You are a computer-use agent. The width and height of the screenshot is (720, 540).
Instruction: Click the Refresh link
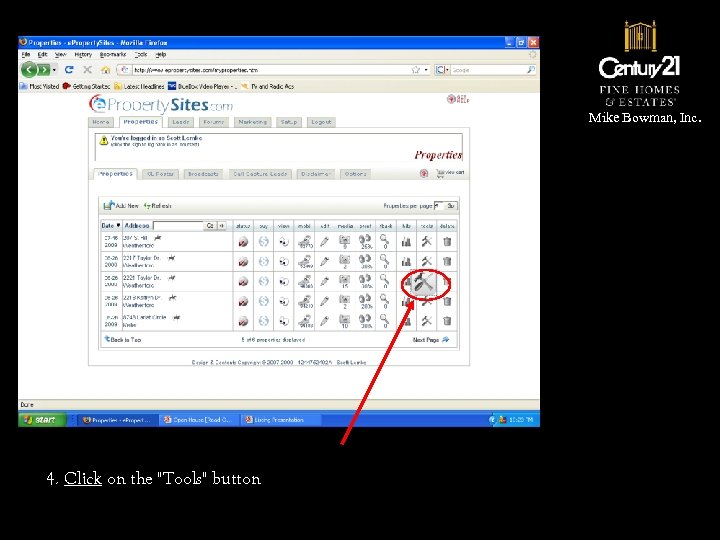coord(158,206)
